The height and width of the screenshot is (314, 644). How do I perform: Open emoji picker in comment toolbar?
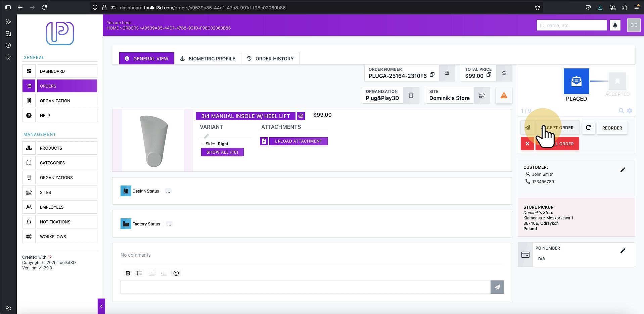(x=176, y=273)
